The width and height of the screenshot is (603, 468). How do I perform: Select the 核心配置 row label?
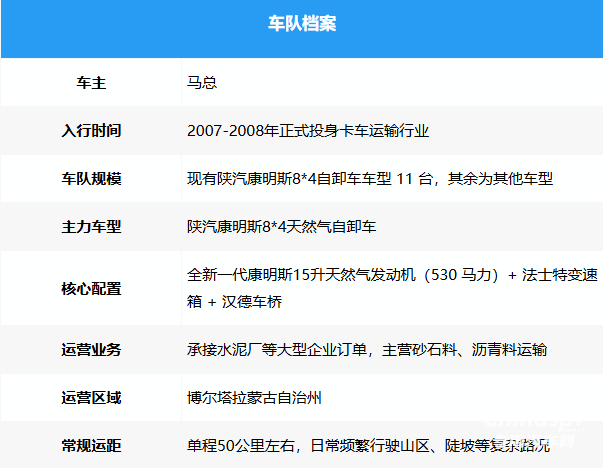tap(91, 288)
